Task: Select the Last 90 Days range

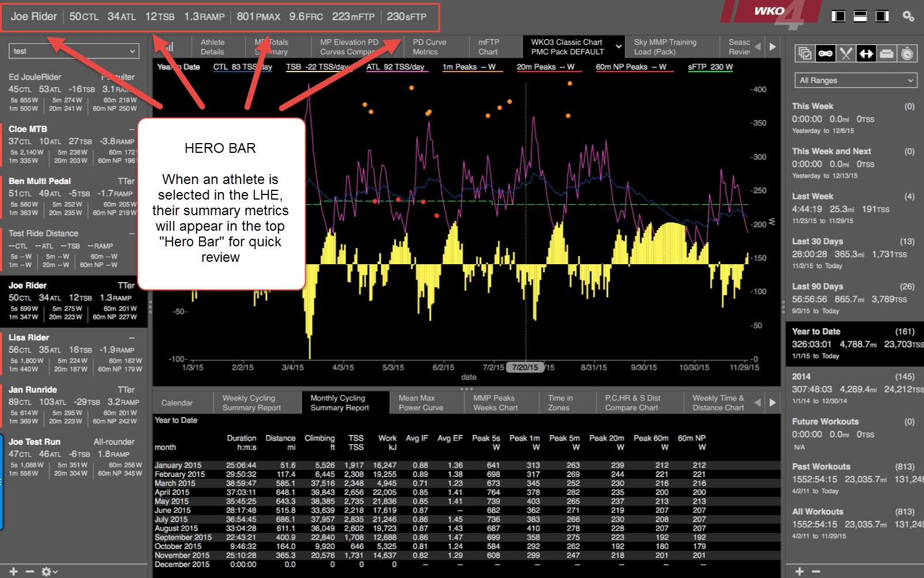Action: point(854,298)
